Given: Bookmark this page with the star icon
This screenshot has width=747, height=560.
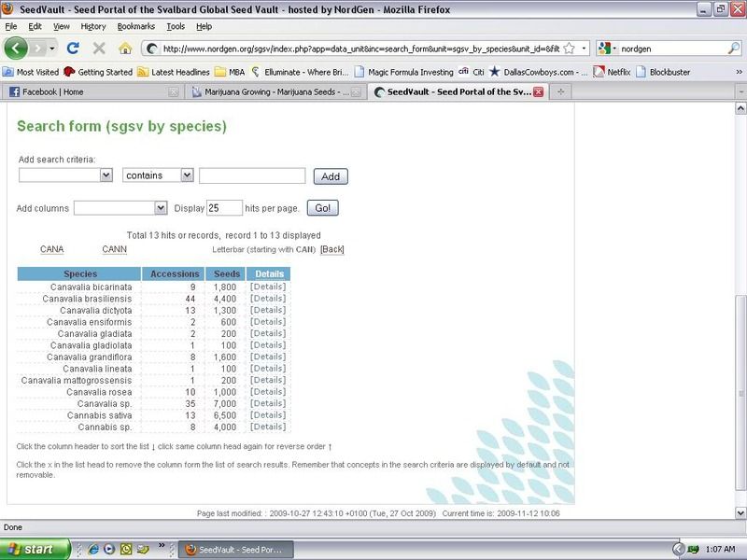Looking at the screenshot, I should pos(569,49).
